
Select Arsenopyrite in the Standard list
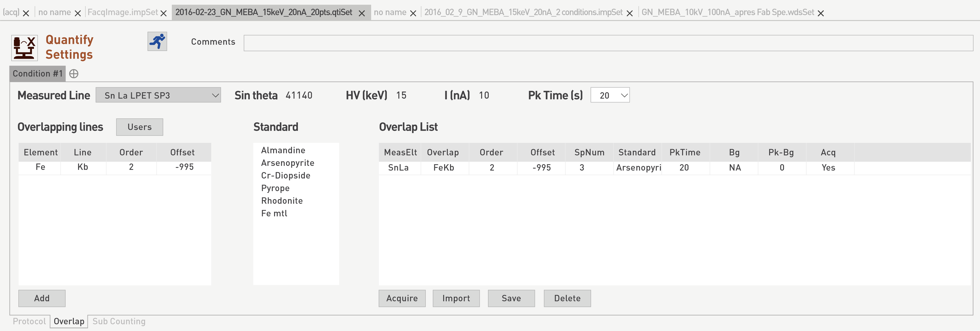tap(288, 163)
